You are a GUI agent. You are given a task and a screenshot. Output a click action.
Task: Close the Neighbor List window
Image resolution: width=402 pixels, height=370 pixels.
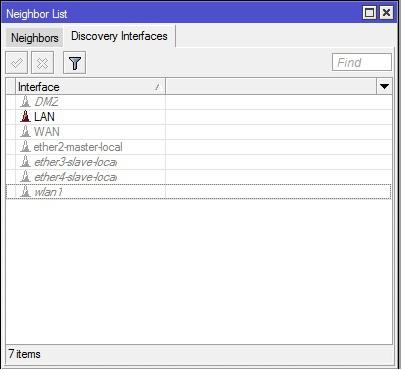(x=386, y=13)
